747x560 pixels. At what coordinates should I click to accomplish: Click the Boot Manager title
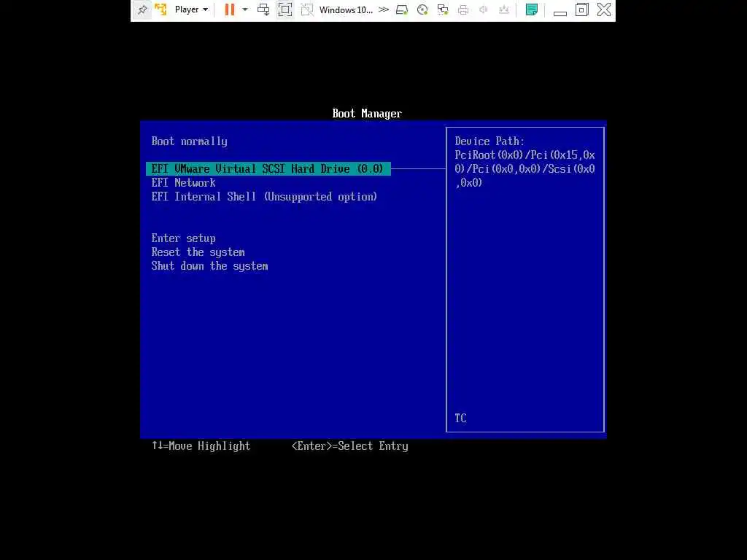pyautogui.click(x=367, y=113)
